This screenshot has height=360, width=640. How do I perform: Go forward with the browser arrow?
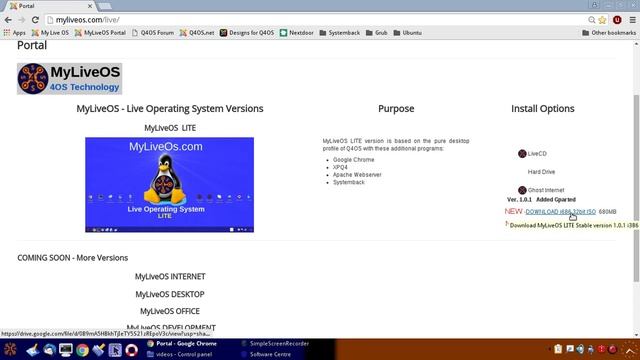(21, 20)
